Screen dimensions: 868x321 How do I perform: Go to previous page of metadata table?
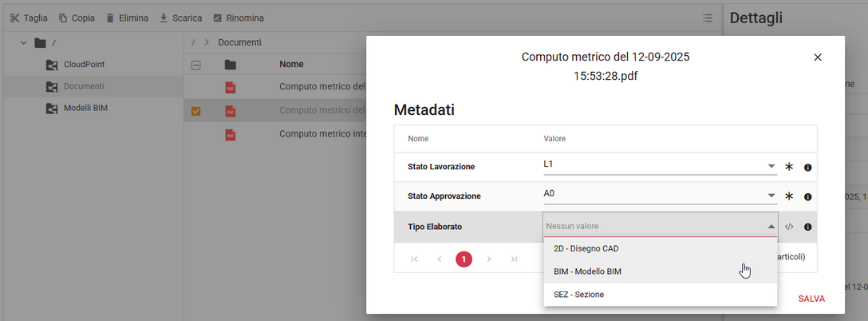tap(439, 259)
